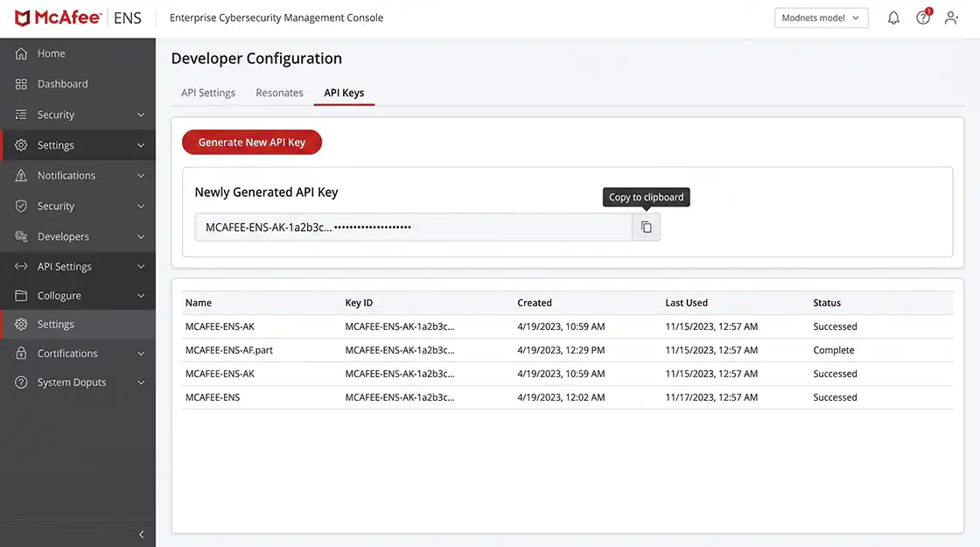Expand the Notifications chevron
Image resolution: width=980 pixels, height=547 pixels.
click(x=141, y=176)
